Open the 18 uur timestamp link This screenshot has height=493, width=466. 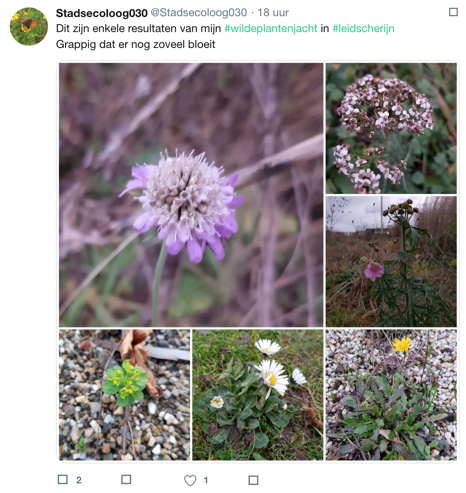coord(273,13)
